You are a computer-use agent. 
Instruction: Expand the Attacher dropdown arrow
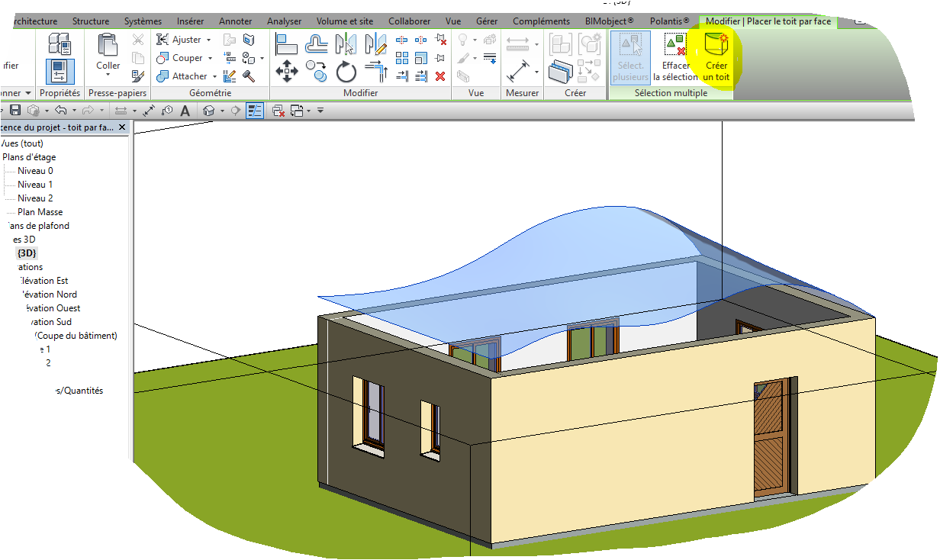tap(214, 76)
